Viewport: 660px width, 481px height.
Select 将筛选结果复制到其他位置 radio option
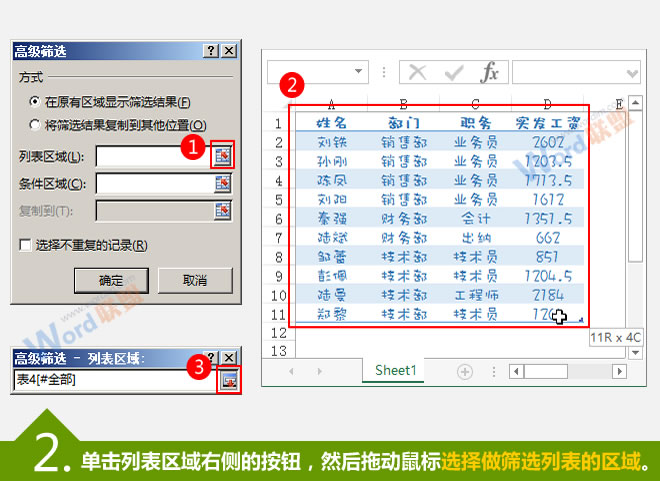click(36, 125)
